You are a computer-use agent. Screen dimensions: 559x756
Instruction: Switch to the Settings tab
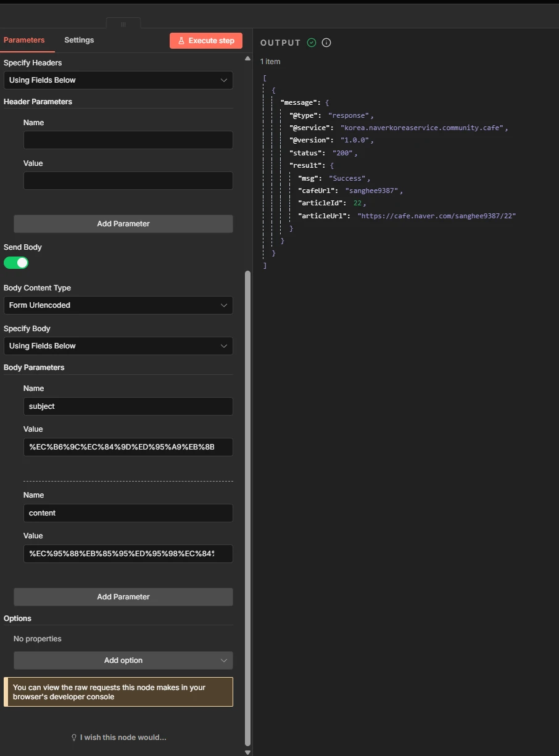79,40
